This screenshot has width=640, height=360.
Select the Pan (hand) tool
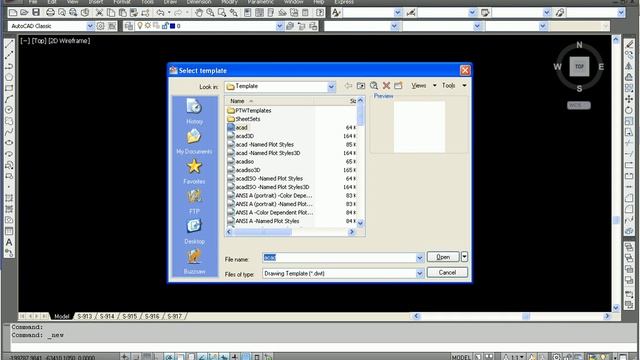(199, 13)
